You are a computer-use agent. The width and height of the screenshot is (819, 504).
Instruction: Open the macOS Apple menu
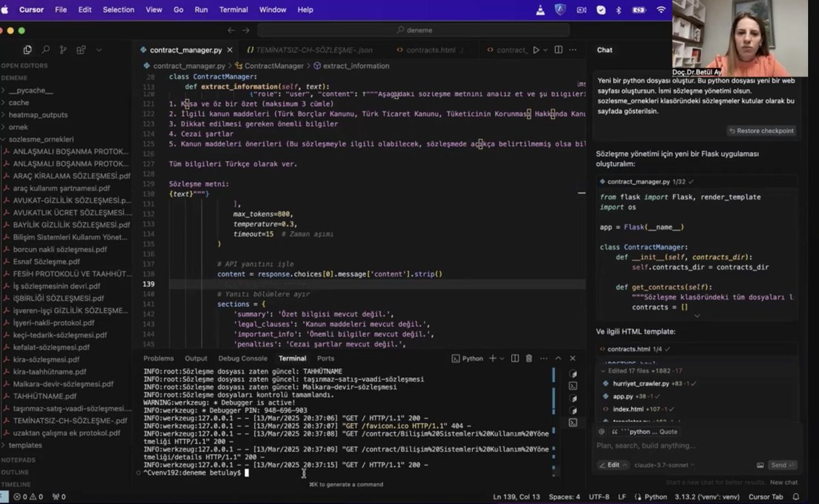point(5,10)
